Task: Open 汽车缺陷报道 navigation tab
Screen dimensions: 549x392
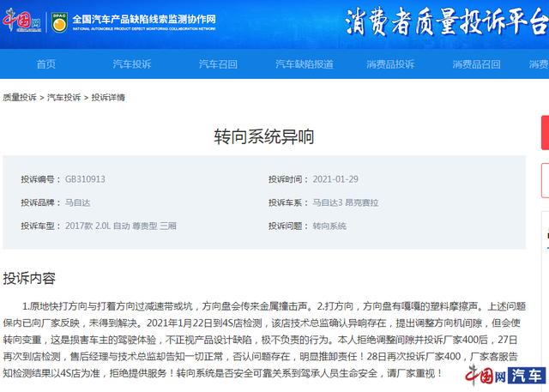Action: 305,64
